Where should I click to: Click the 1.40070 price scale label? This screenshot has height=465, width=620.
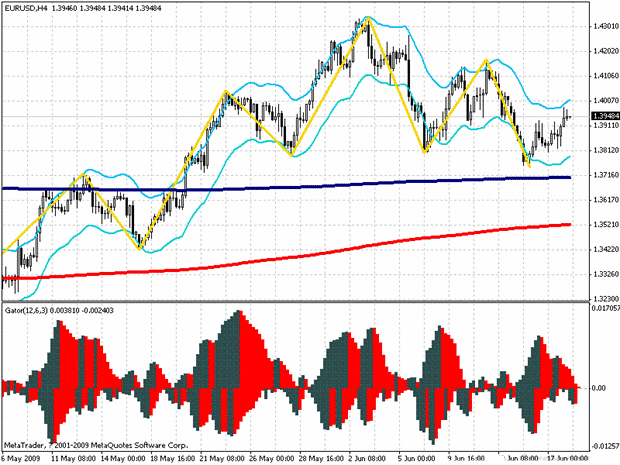click(x=606, y=101)
